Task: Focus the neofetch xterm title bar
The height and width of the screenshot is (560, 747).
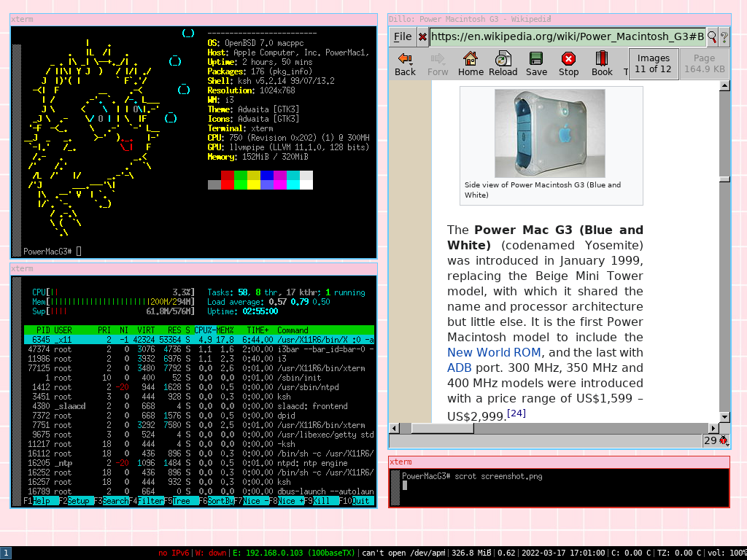Action: [193, 20]
